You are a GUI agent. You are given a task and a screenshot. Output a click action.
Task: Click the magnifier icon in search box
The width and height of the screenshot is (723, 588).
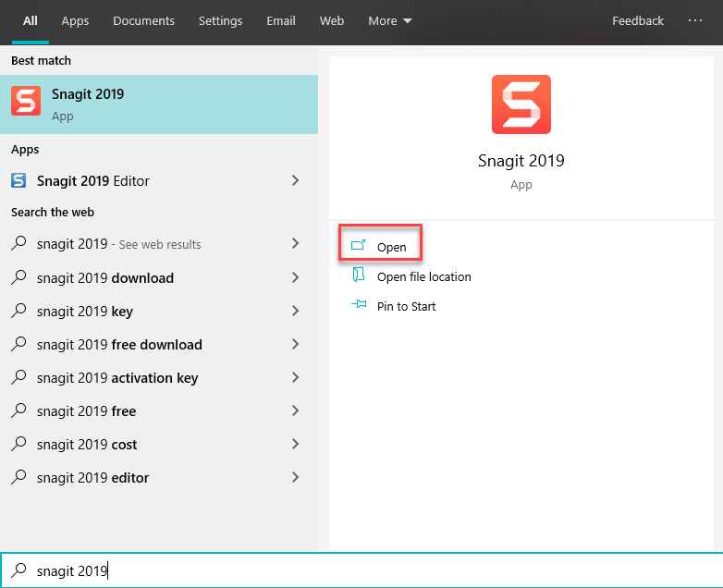(18, 570)
